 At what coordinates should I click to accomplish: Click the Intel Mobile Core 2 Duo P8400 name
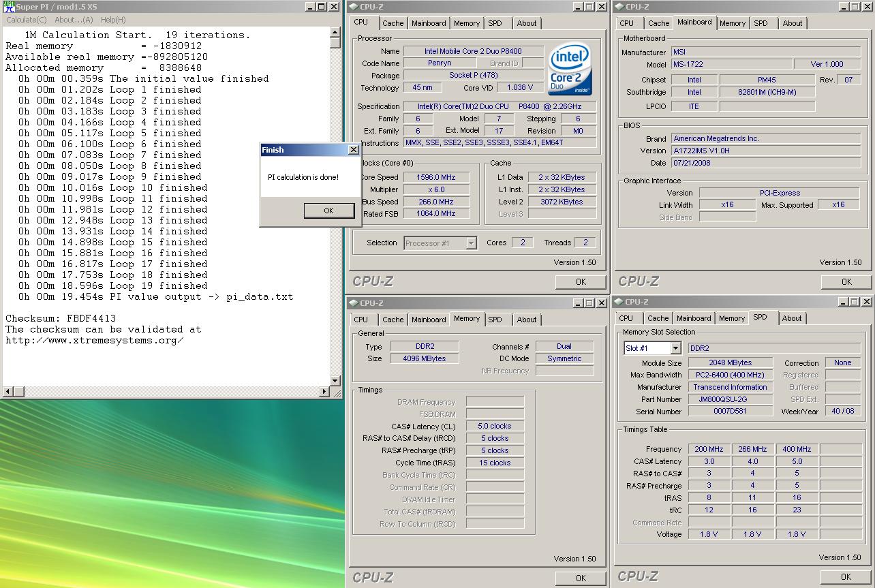click(x=474, y=51)
